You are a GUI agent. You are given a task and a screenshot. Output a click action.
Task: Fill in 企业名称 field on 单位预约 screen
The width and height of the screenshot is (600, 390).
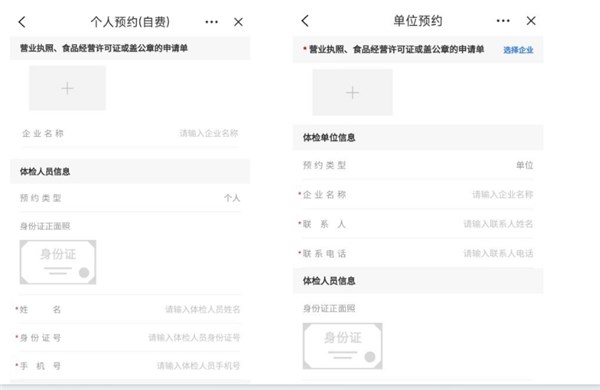click(418, 194)
